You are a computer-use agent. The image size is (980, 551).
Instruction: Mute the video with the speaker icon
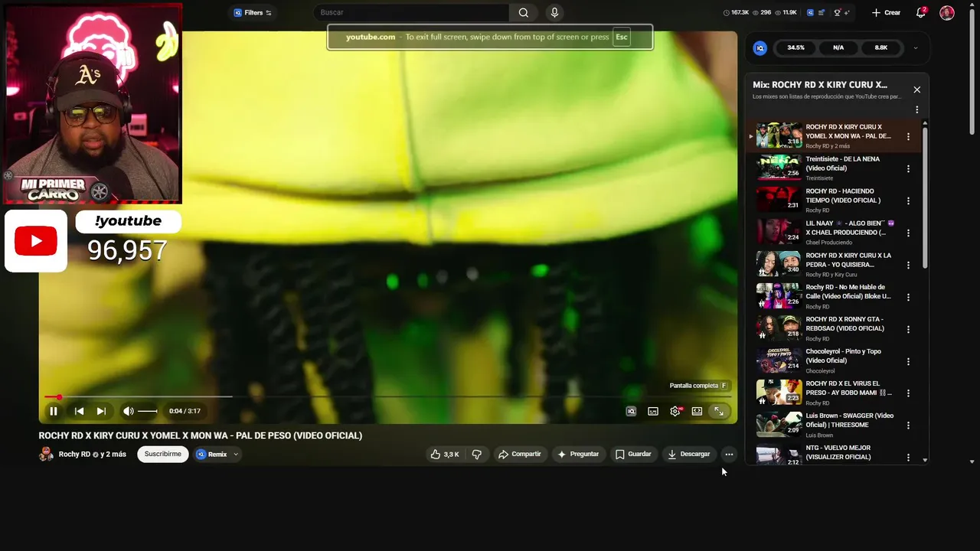click(128, 411)
